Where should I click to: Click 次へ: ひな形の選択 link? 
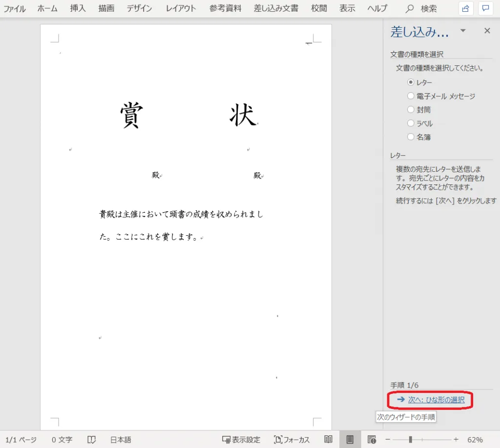click(436, 399)
